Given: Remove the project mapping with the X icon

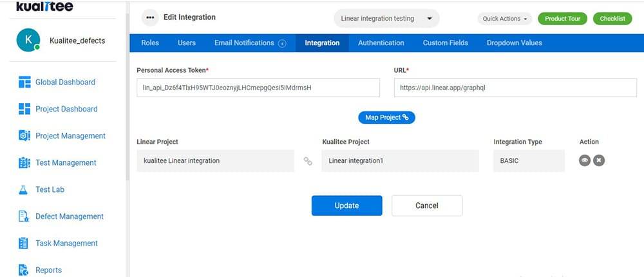Looking at the screenshot, I should [599, 160].
